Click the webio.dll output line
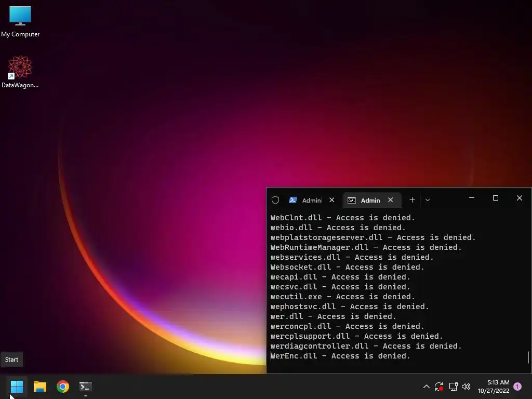 point(338,228)
